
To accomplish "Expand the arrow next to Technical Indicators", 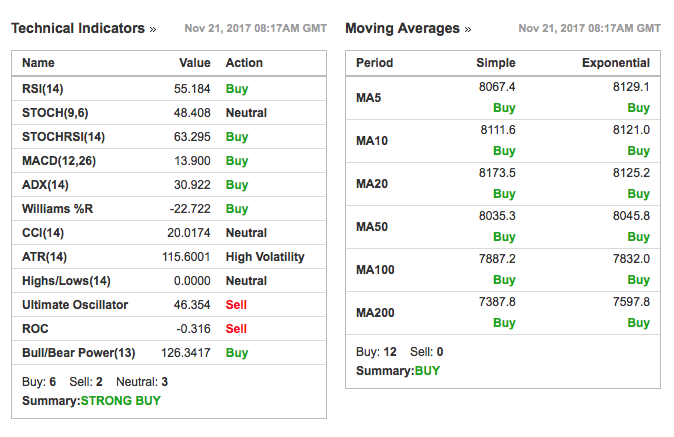I will [x=153, y=29].
